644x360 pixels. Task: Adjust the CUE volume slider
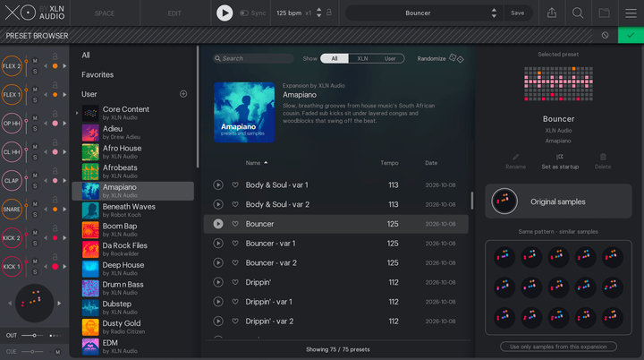32,351
